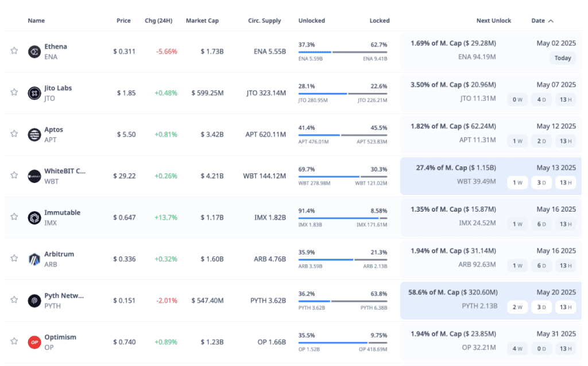Click the Today badge for Ethena
The image size is (588, 366).
[563, 58]
